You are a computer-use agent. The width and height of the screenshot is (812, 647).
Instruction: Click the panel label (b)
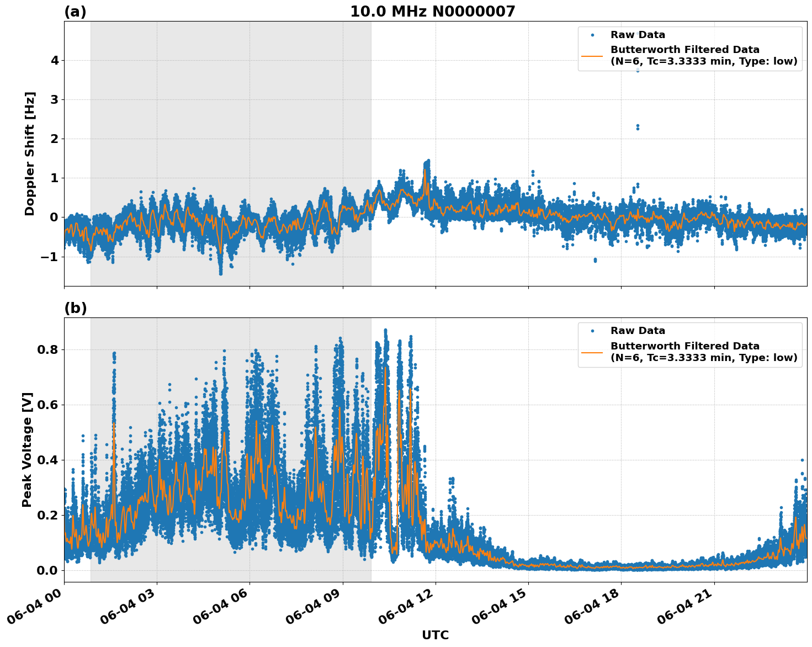[x=76, y=307]
